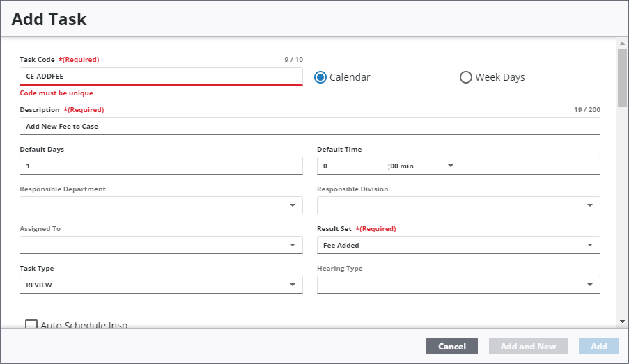Viewport: 629px width, 364px height.
Task: Click the scrollbar down arrow
Action: pos(622,321)
